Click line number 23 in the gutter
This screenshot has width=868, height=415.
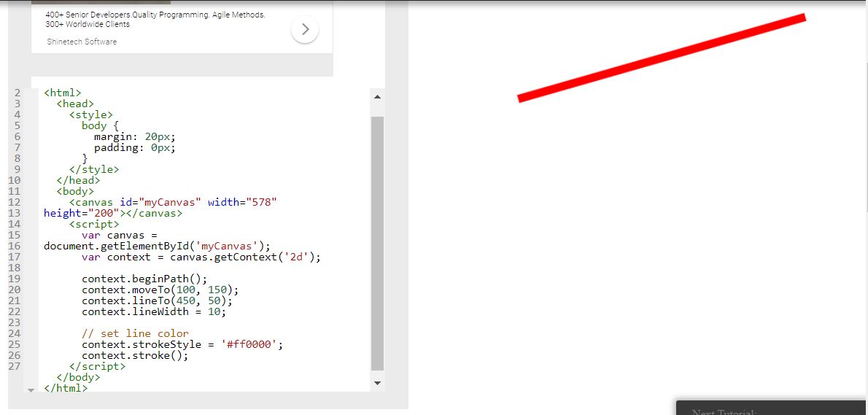coord(15,322)
